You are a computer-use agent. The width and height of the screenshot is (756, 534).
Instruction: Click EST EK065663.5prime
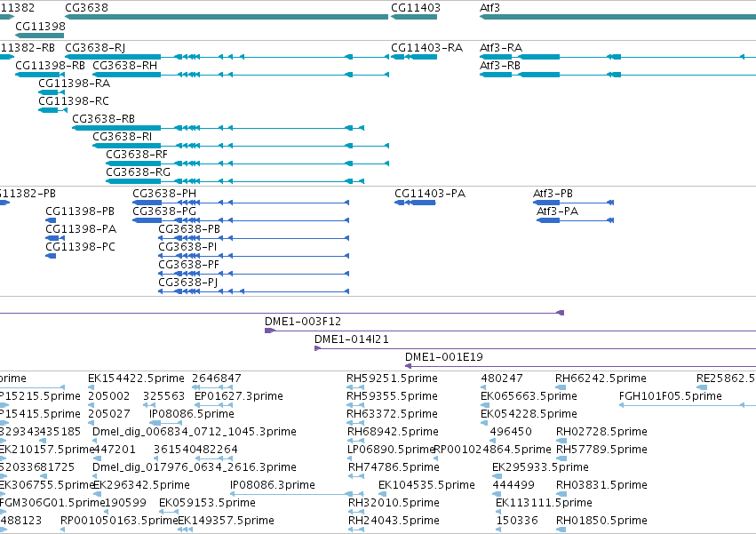(529, 396)
